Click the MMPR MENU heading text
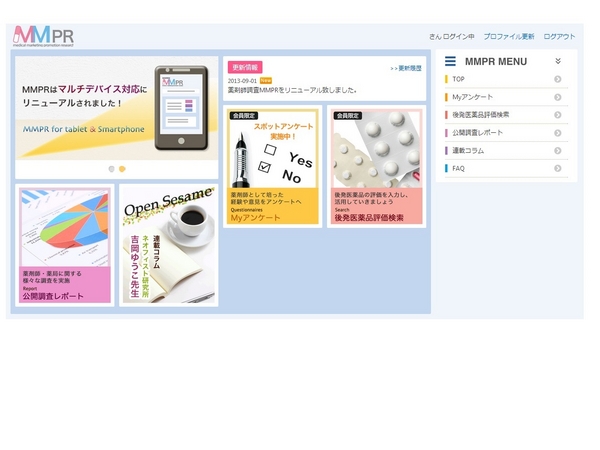The image size is (600, 450). point(496,62)
